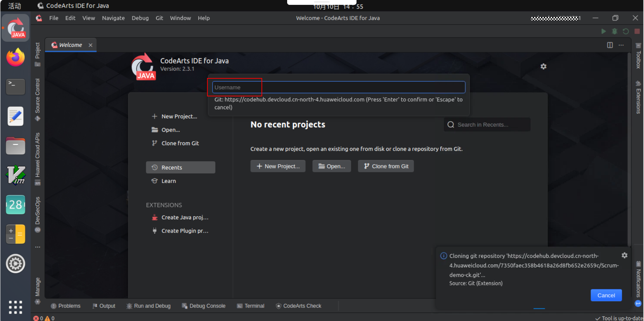Open the Window menu
The width and height of the screenshot is (644, 321).
coord(180,18)
